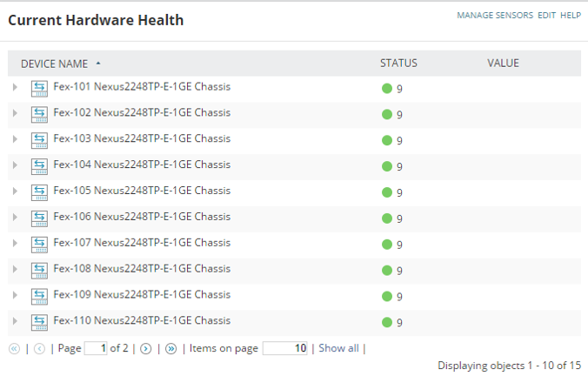Click the Fex-103 switch device icon

coord(39,141)
